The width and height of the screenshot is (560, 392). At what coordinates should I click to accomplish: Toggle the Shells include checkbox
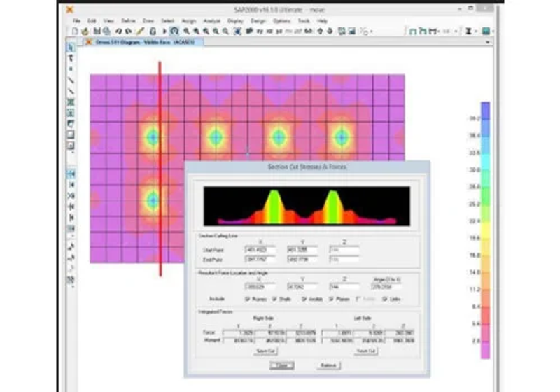coord(274,299)
